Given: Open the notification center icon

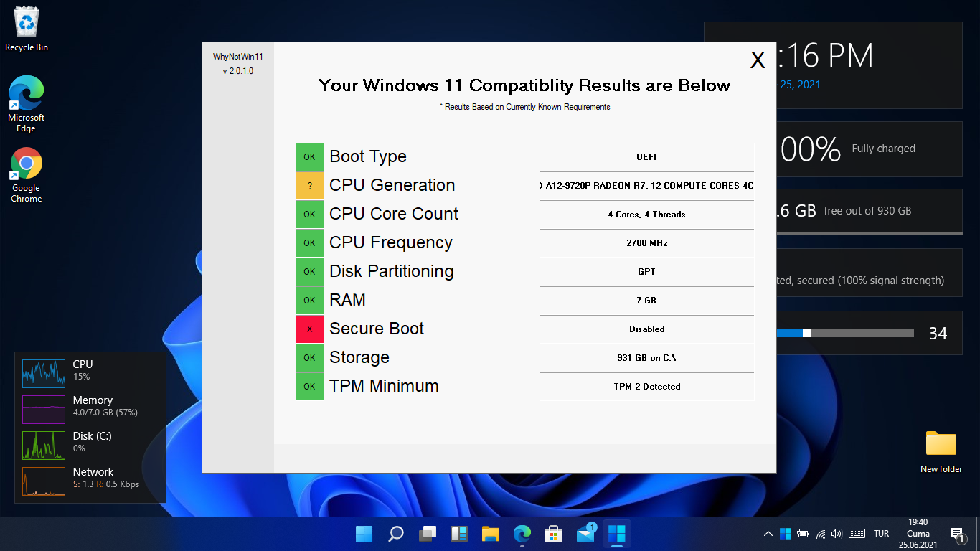Looking at the screenshot, I should pyautogui.click(x=957, y=534).
